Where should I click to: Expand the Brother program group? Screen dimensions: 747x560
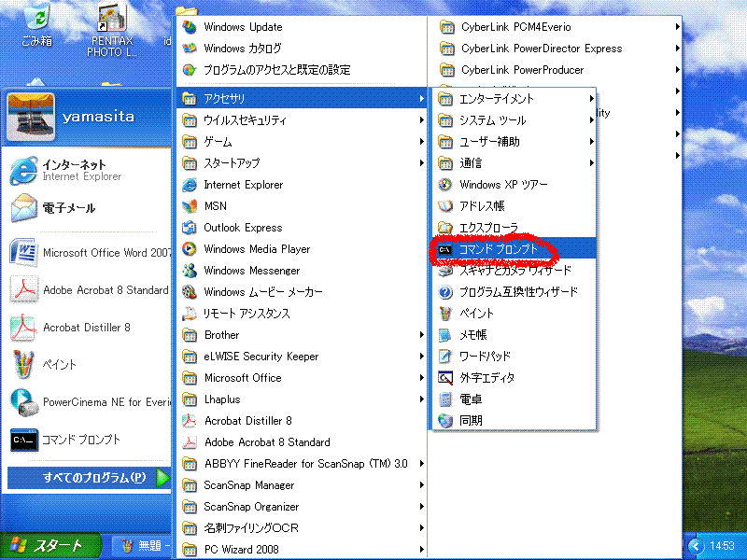pyautogui.click(x=302, y=335)
